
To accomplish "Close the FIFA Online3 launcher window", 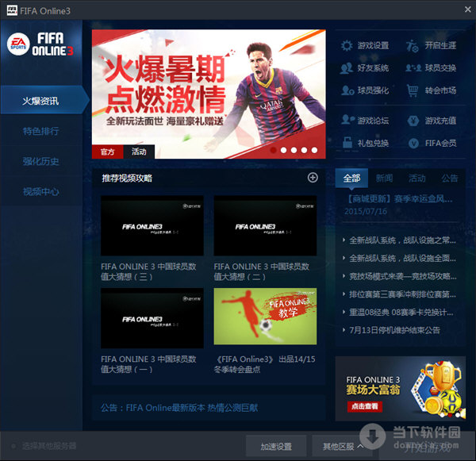I will click(x=467, y=10).
